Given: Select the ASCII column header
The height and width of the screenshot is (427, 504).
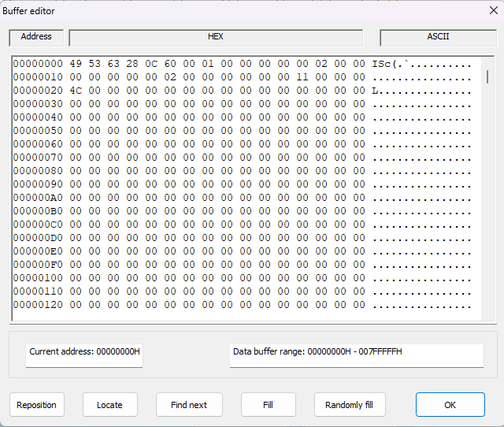Looking at the screenshot, I should click(x=438, y=37).
